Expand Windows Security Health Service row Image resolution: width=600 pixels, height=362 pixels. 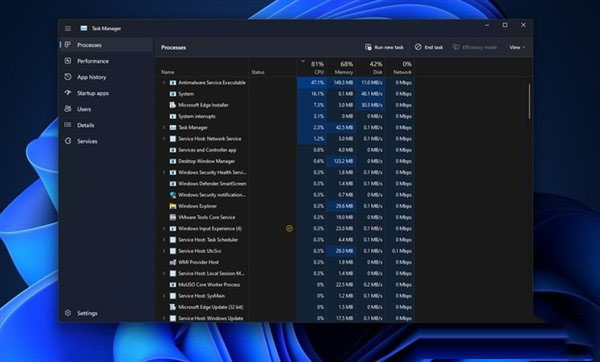pyautogui.click(x=164, y=172)
